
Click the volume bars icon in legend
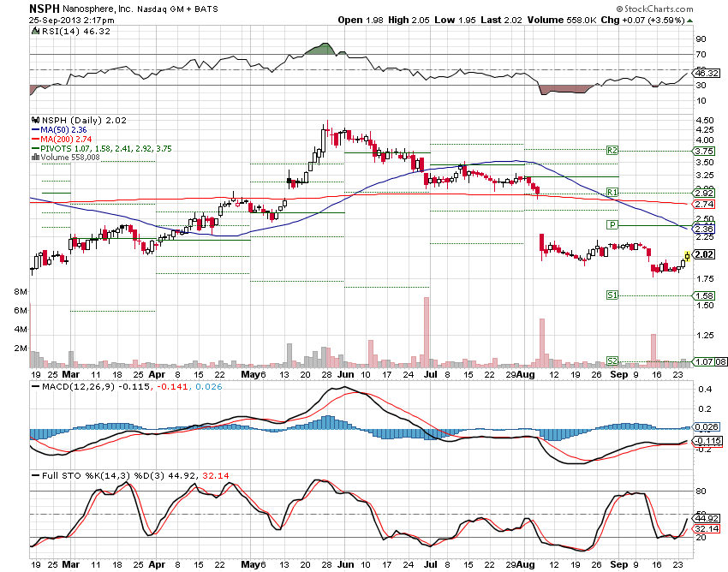pyautogui.click(x=35, y=158)
